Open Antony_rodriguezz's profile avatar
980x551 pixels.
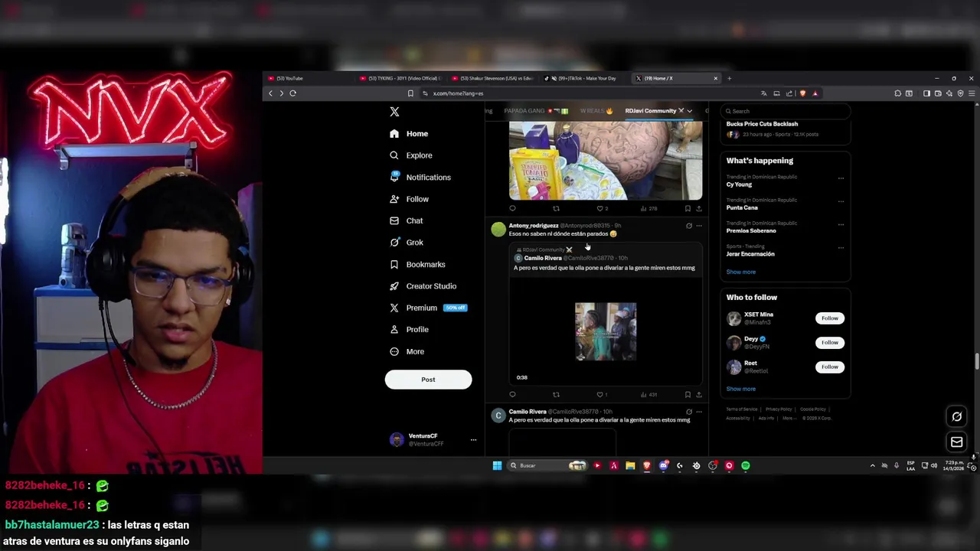(x=498, y=229)
